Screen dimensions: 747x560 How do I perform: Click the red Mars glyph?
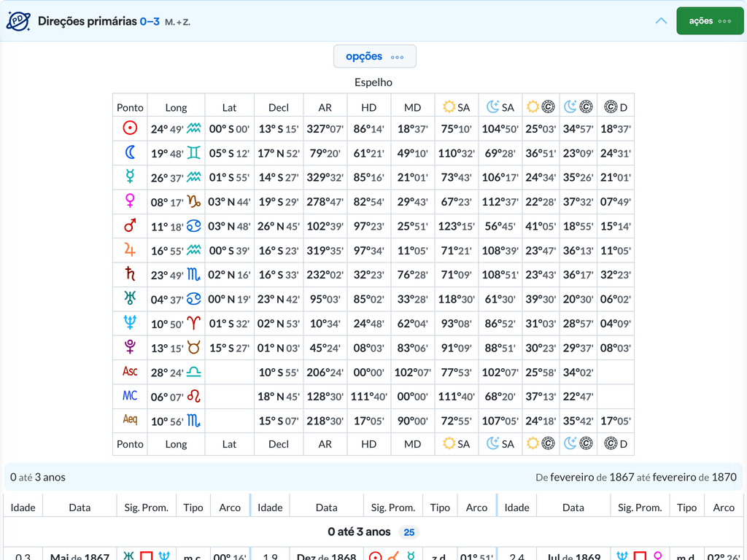coord(130,225)
